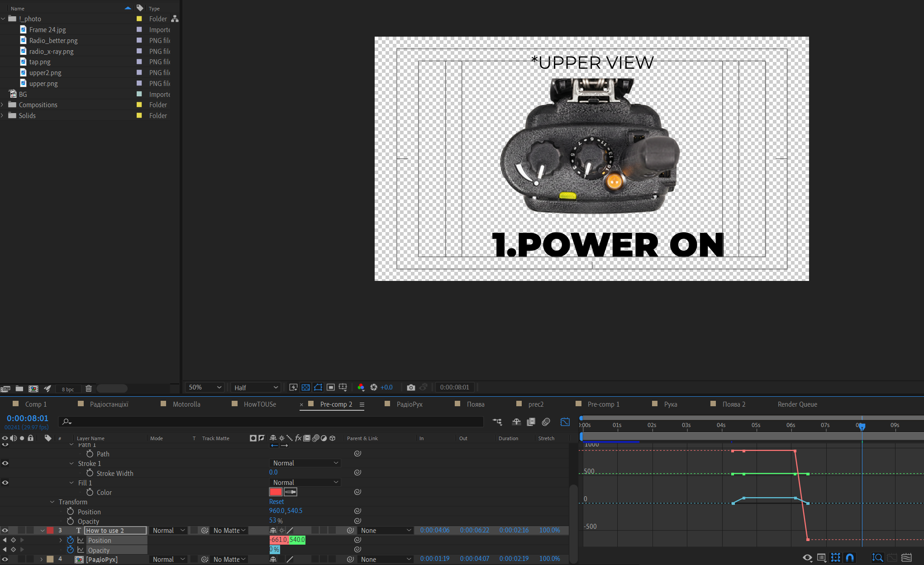Click Reset link in Transform group
The height and width of the screenshot is (565, 924).
pyautogui.click(x=276, y=502)
